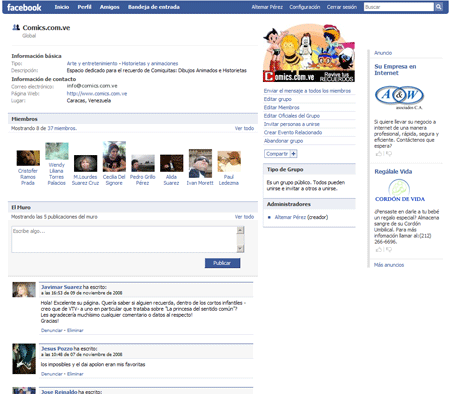The width and height of the screenshot is (450, 394).
Task: Click the group icon beside Comics.com.ve title
Action: 16,27
